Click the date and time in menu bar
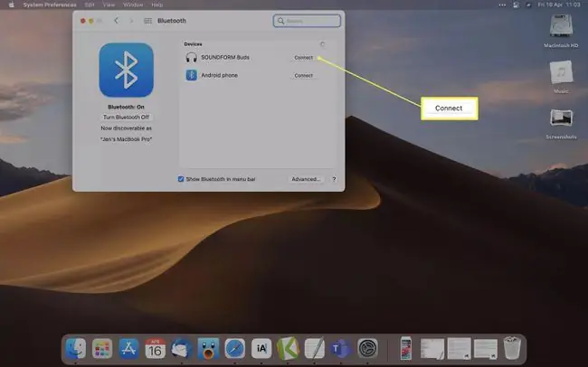The image size is (588, 367). coord(559,5)
